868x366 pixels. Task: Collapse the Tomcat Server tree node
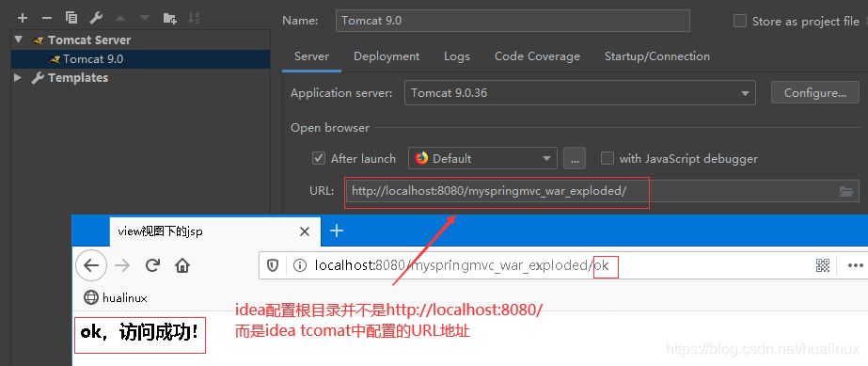[19, 40]
